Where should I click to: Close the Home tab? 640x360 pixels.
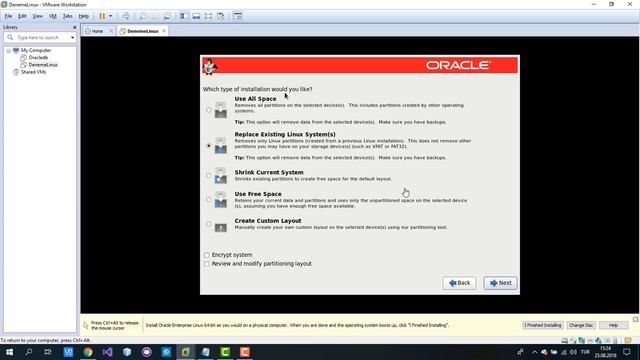click(111, 31)
